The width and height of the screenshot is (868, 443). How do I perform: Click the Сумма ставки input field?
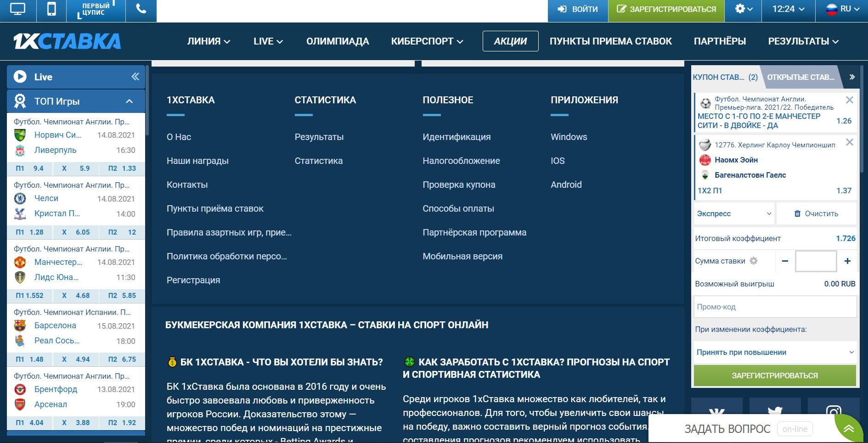(816, 261)
